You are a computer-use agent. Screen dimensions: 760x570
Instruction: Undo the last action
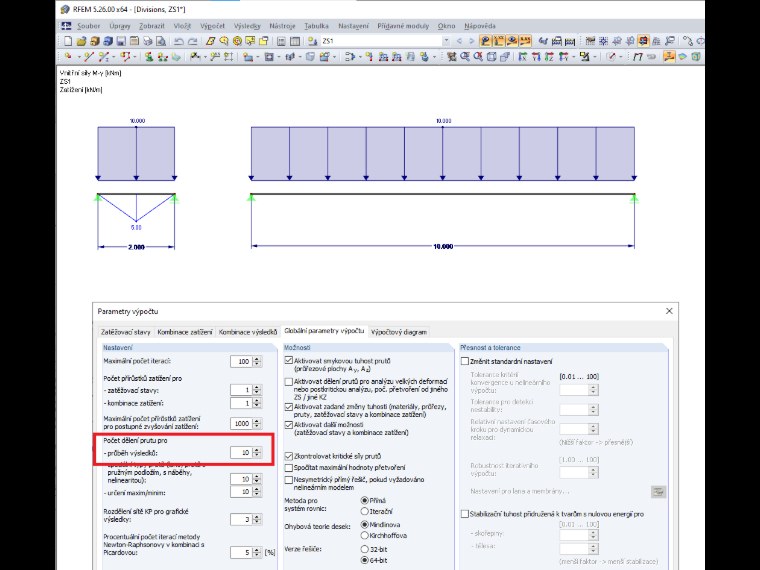coord(179,41)
